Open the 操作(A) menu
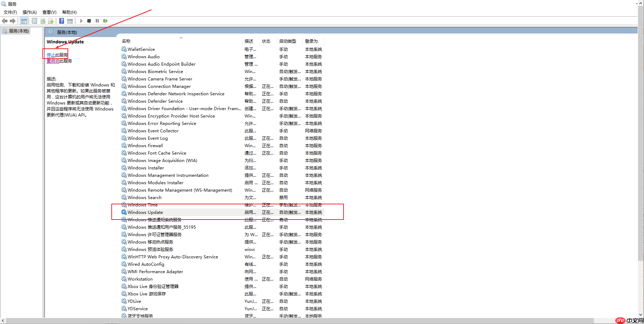 [x=30, y=12]
